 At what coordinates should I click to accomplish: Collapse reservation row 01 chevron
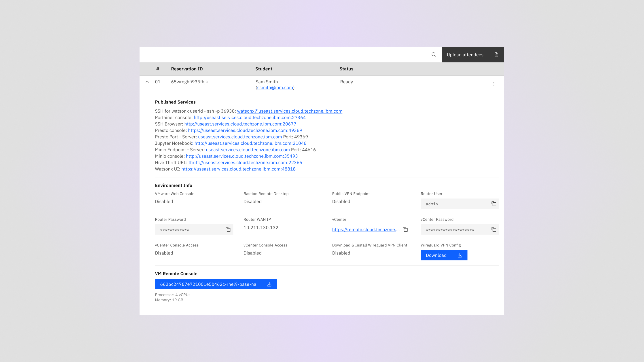(x=147, y=82)
